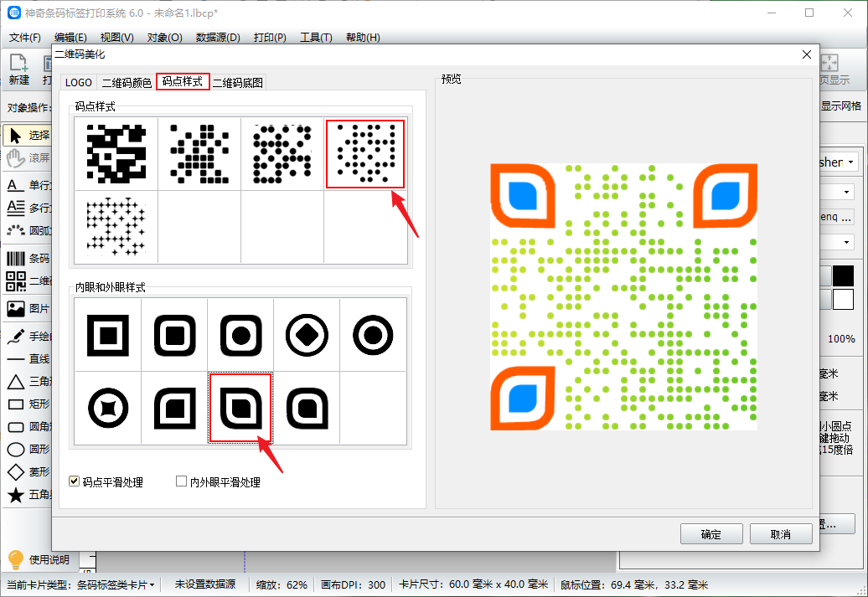Screen dimensions: 868x597
Task: Select the leaf-shaped eye style
Action: pos(240,409)
